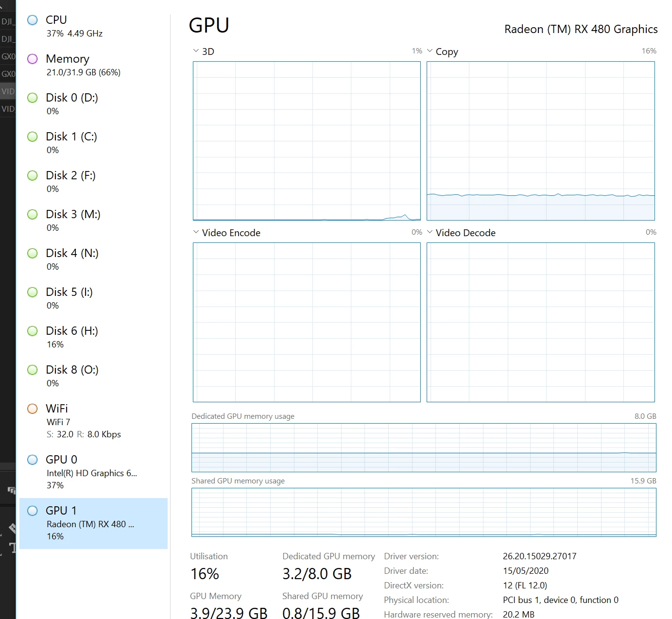Click the green Disk 1 circle icon

pyautogui.click(x=33, y=137)
